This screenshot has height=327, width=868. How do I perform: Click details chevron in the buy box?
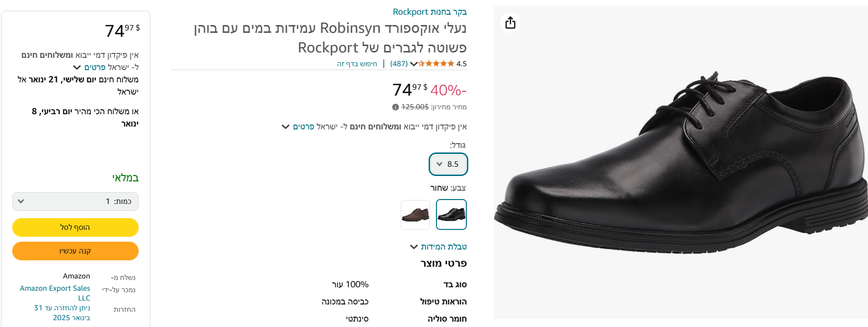77,67
